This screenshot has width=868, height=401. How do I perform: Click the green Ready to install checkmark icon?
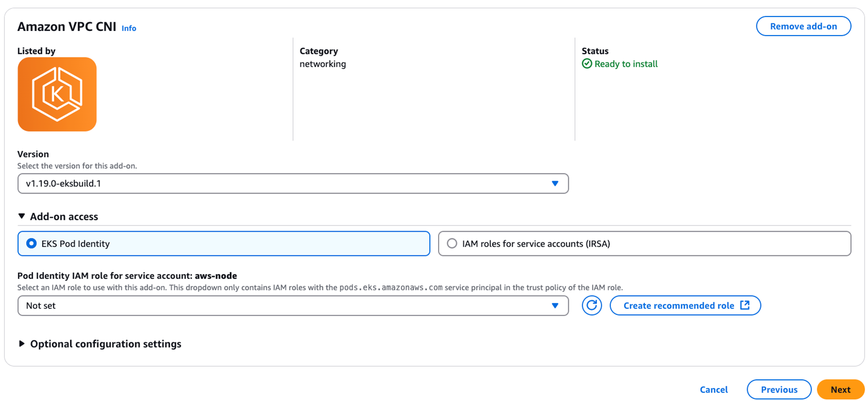coord(587,64)
